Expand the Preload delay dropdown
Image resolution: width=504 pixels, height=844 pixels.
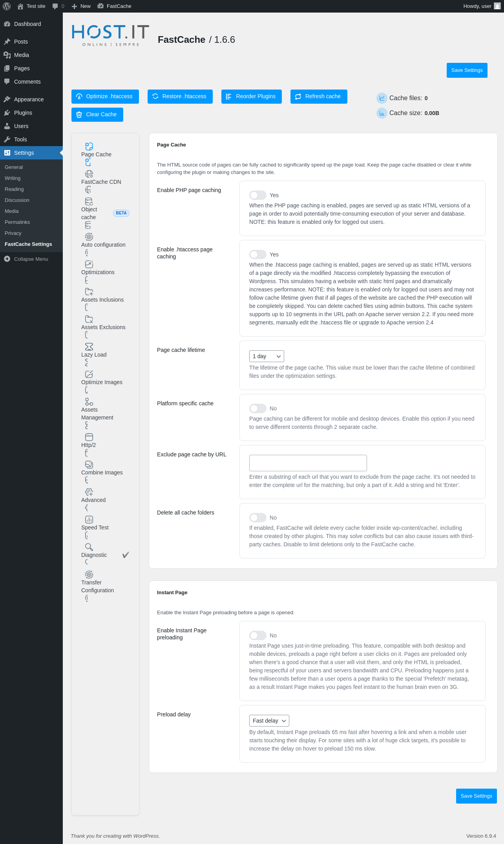[x=269, y=721]
